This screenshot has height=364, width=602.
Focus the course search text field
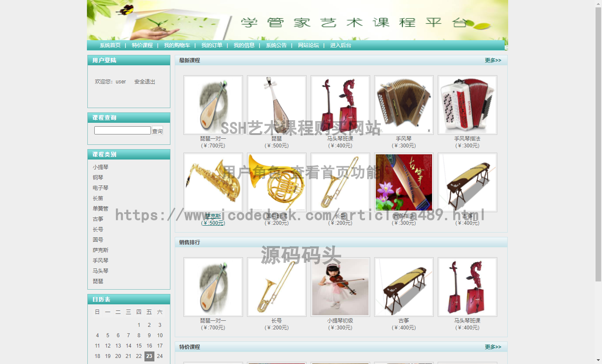tap(122, 131)
